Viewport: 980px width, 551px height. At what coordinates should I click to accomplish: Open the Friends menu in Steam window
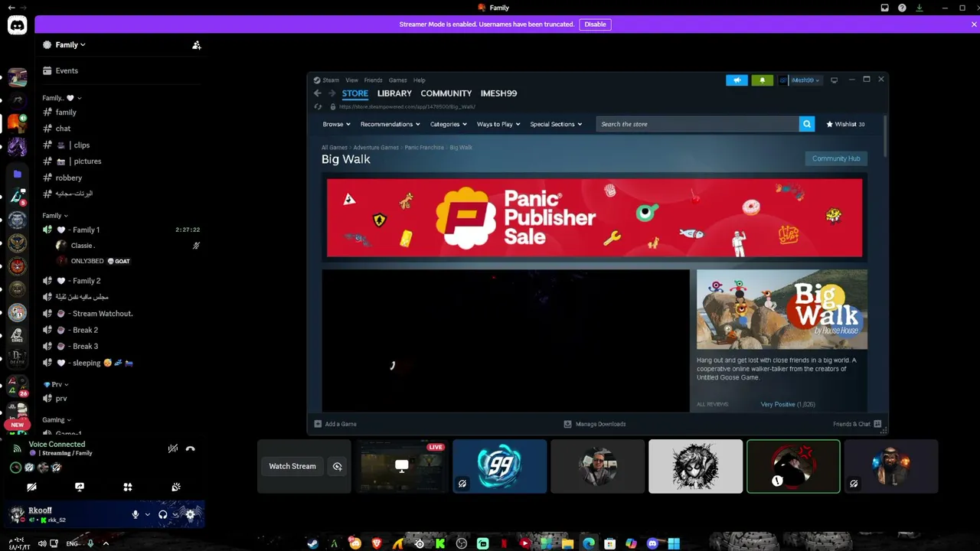[373, 80]
